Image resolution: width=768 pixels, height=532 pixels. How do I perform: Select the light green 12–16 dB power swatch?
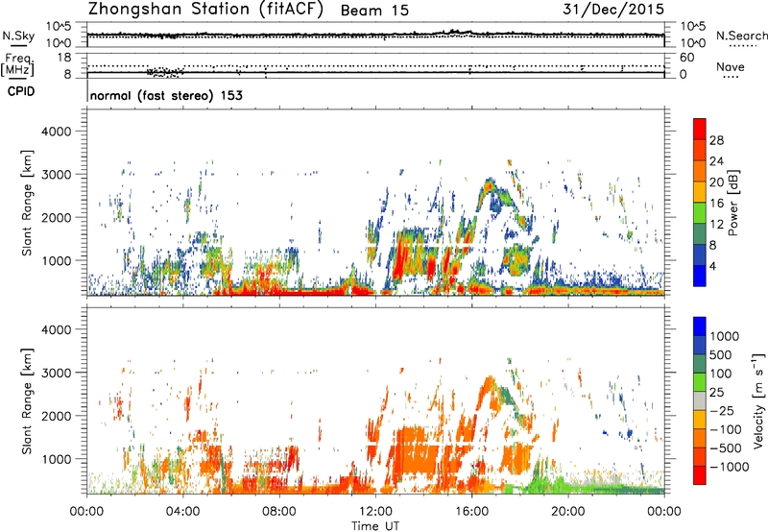(x=700, y=213)
